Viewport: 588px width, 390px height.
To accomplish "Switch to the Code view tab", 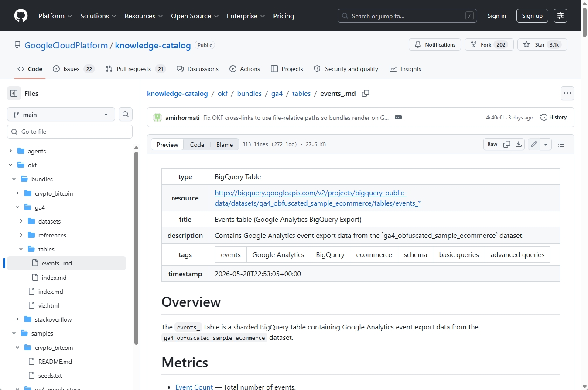I will pos(197,145).
